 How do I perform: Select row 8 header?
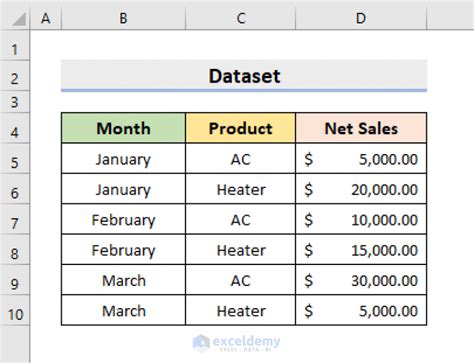(x=15, y=250)
